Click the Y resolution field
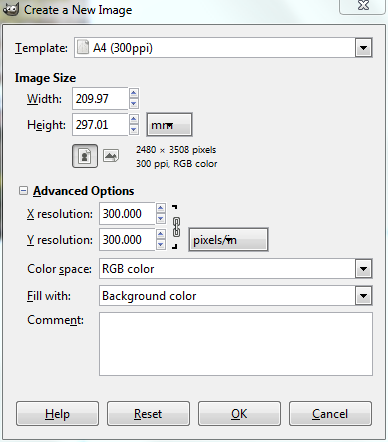The width and height of the screenshot is (388, 442). click(x=127, y=240)
